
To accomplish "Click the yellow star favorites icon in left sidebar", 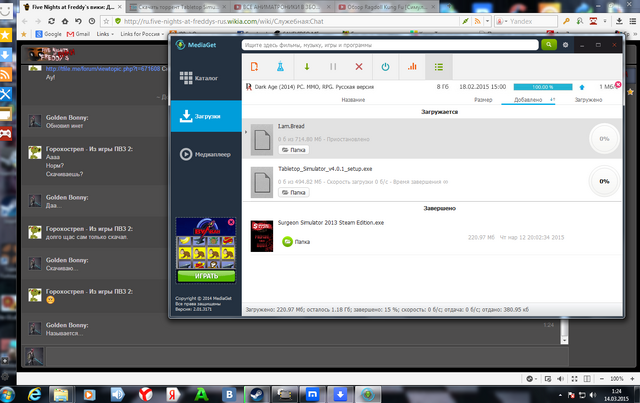I will (6, 35).
